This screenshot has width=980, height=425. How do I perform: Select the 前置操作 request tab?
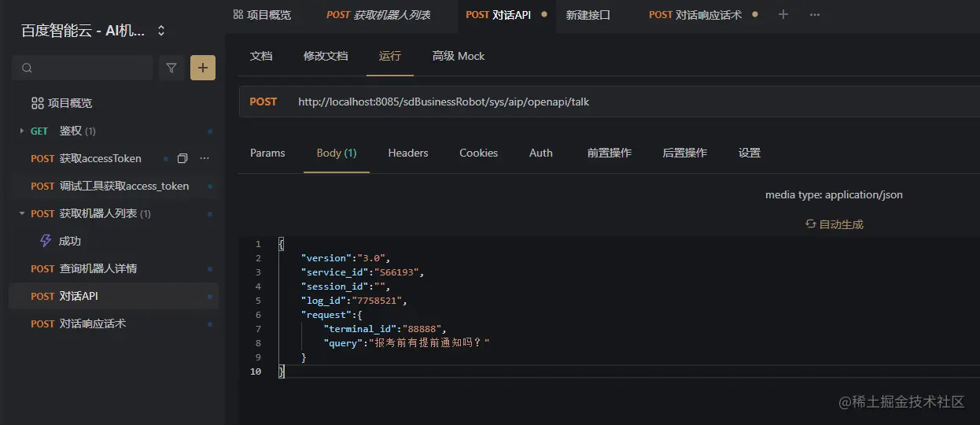point(610,153)
